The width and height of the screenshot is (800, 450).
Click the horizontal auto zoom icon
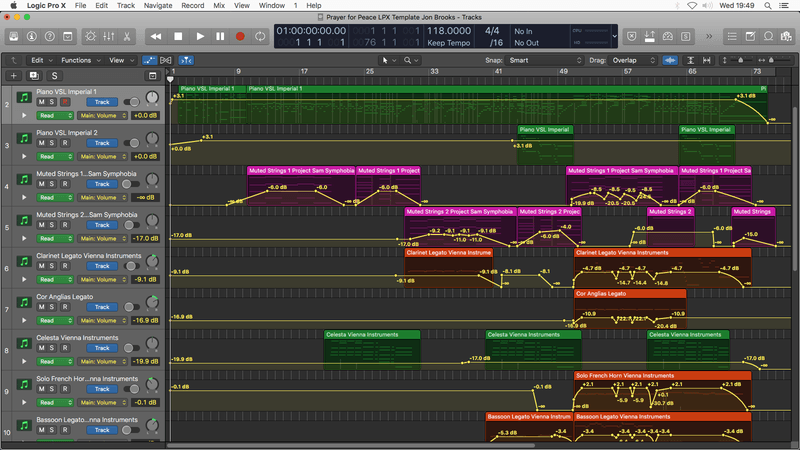(x=707, y=60)
